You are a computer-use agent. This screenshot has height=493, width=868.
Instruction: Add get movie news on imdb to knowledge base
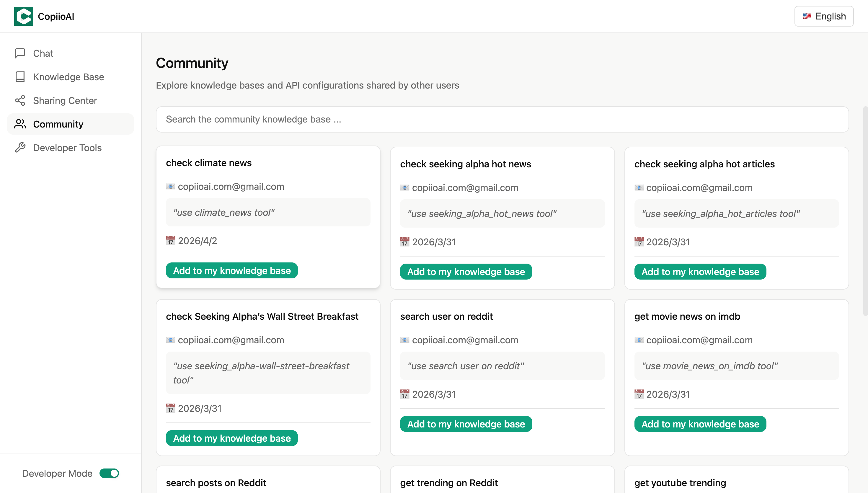[x=700, y=424]
